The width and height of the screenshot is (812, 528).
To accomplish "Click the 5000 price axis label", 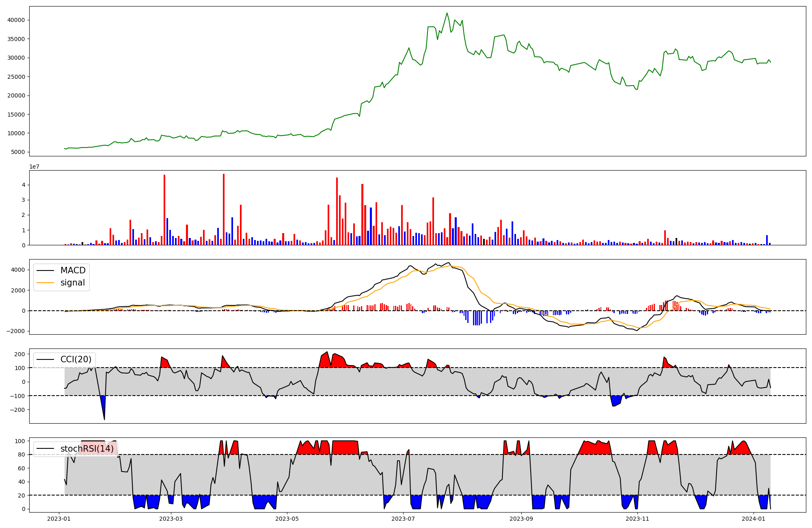I will click(18, 152).
